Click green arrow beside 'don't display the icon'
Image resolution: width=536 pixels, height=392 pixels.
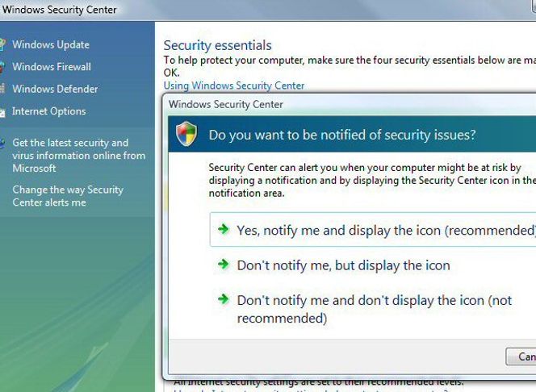(x=224, y=299)
